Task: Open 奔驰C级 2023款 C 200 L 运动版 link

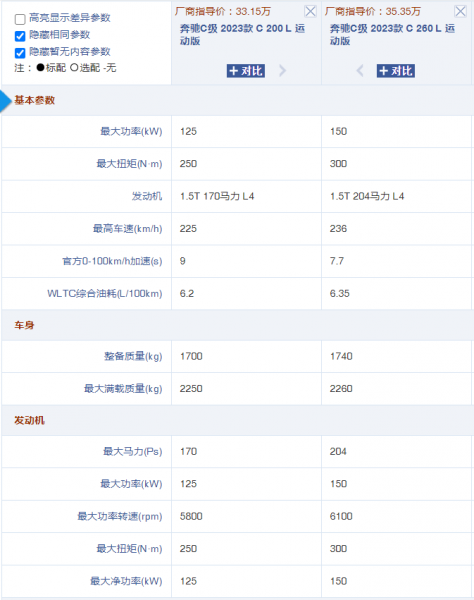Action: [242, 34]
